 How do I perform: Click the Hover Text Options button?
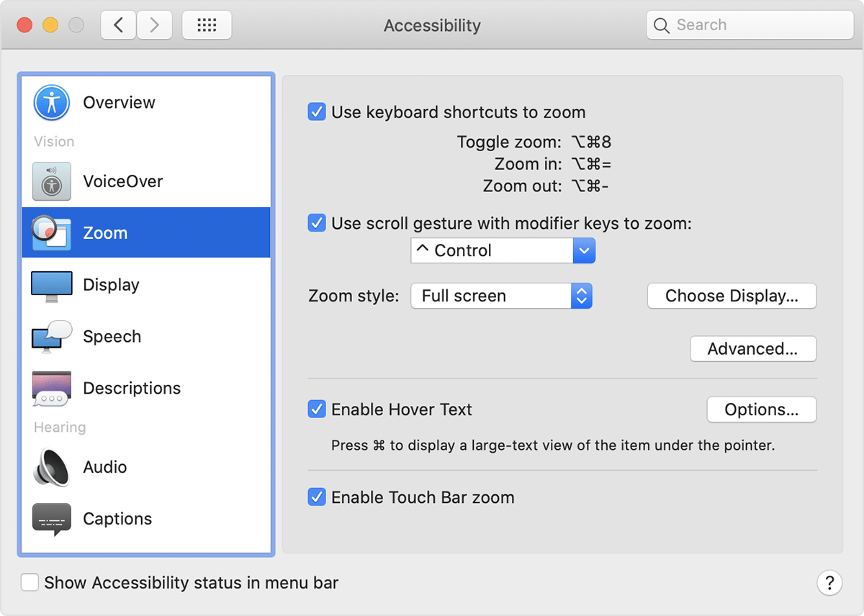[x=761, y=409]
